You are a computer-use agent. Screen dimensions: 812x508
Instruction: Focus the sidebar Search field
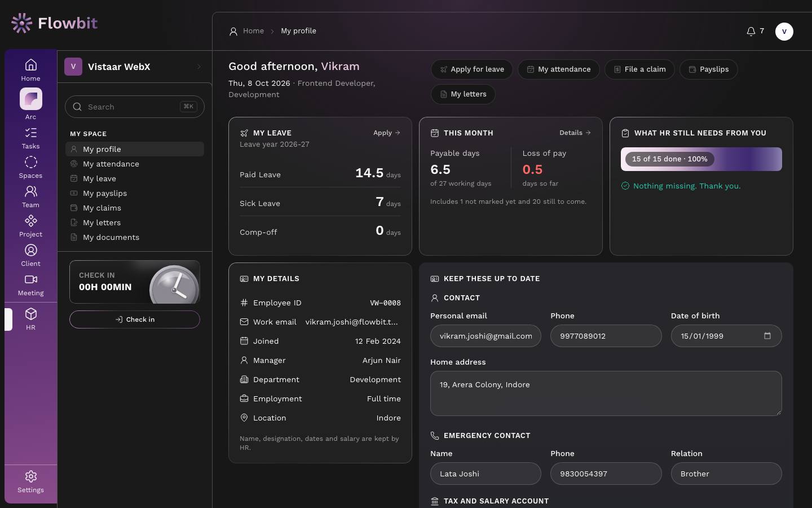coord(135,107)
